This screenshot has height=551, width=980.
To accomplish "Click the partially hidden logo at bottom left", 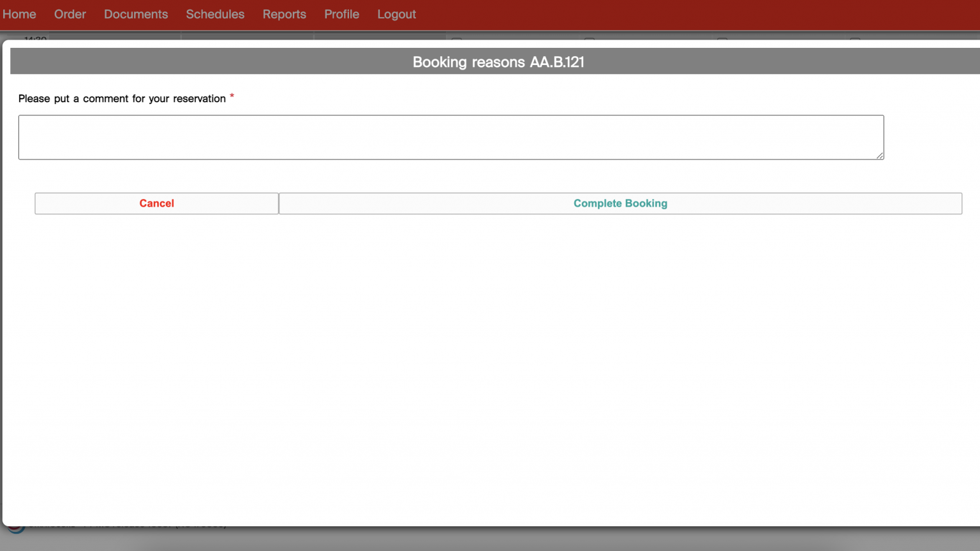I will click(x=15, y=529).
